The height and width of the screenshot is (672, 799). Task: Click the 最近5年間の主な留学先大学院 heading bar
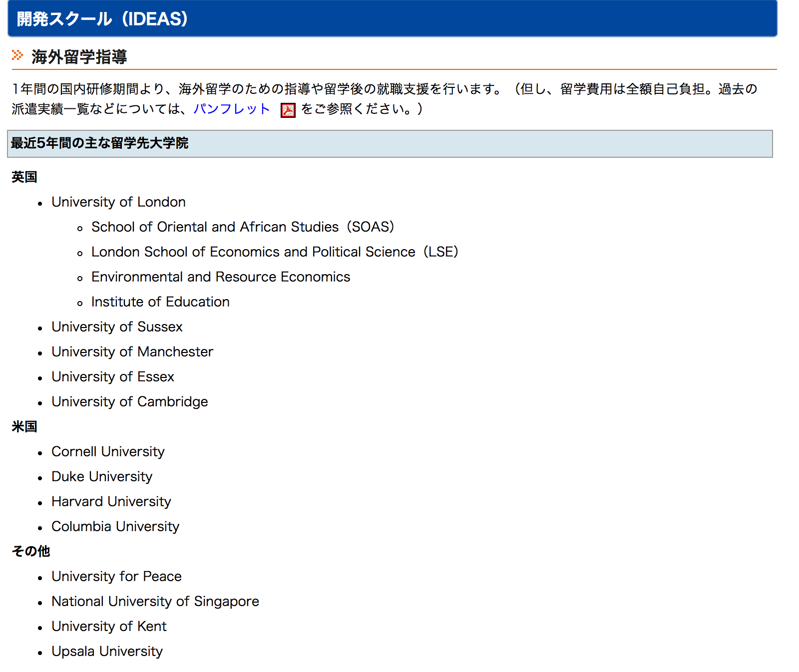click(390, 144)
